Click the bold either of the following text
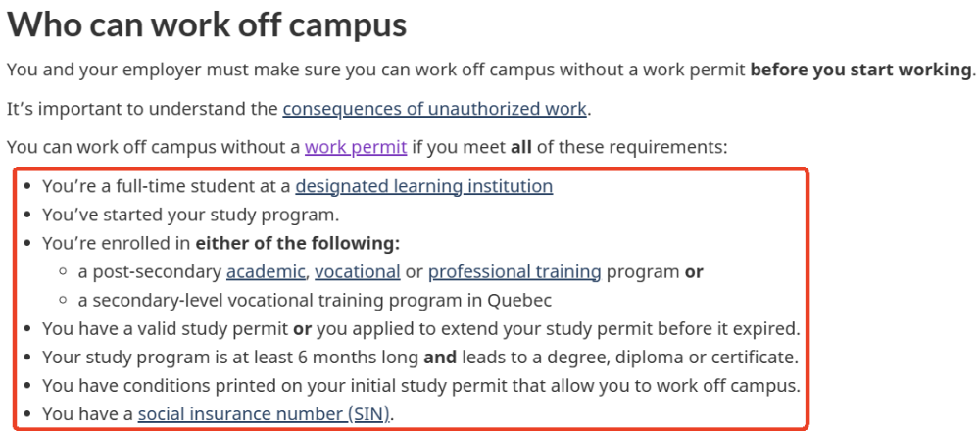Screen dimensions: 980x431 point(297,243)
